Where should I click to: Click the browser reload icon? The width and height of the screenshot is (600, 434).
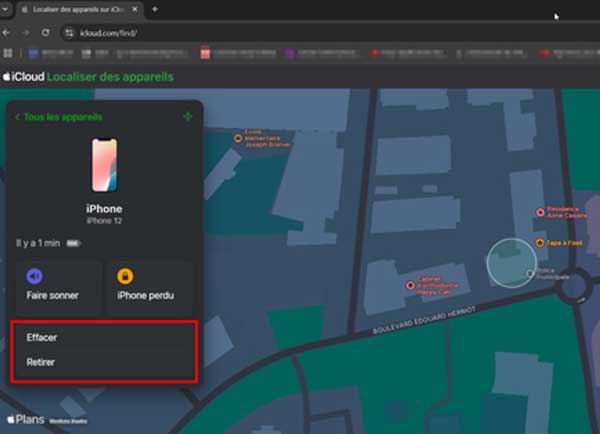[x=46, y=32]
